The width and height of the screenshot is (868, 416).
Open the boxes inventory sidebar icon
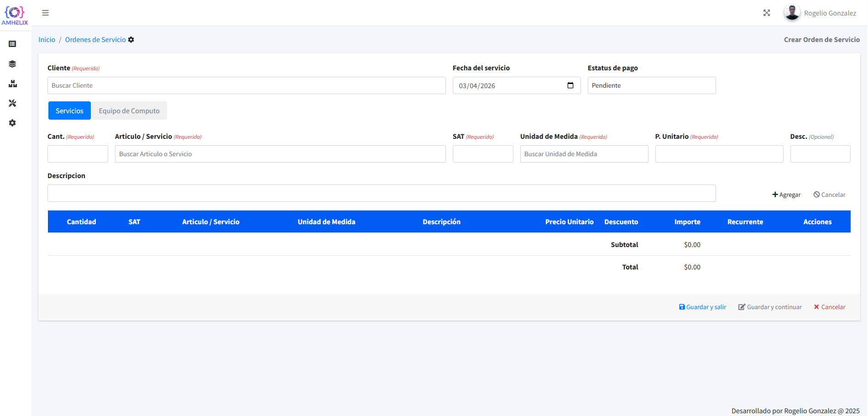pyautogui.click(x=12, y=84)
